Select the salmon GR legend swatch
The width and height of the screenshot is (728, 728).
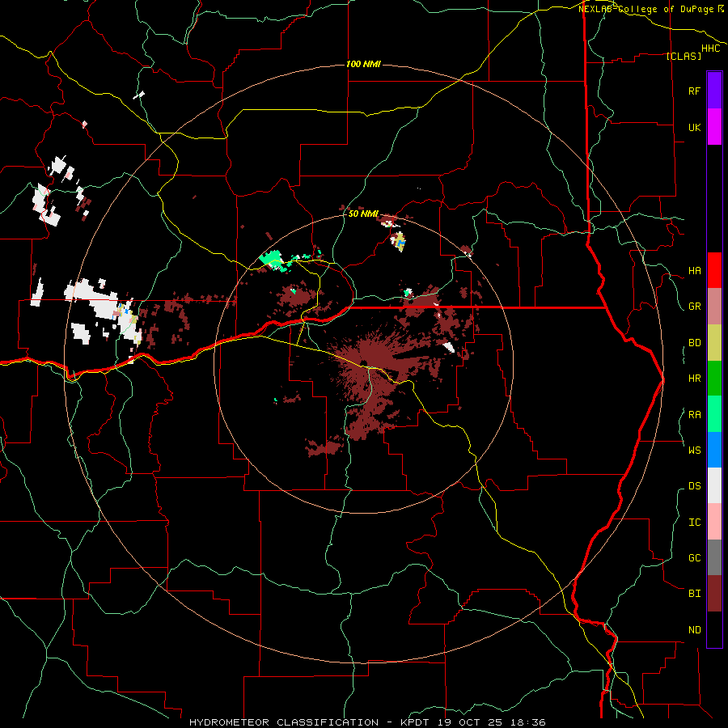click(714, 307)
